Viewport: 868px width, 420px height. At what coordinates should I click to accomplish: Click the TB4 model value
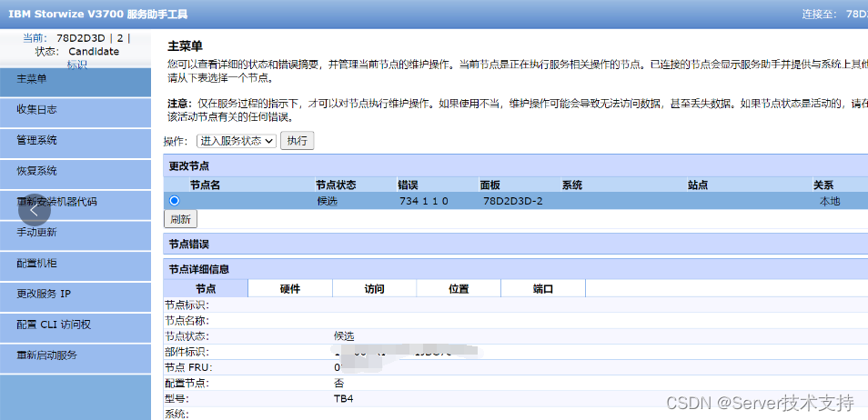pos(343,398)
